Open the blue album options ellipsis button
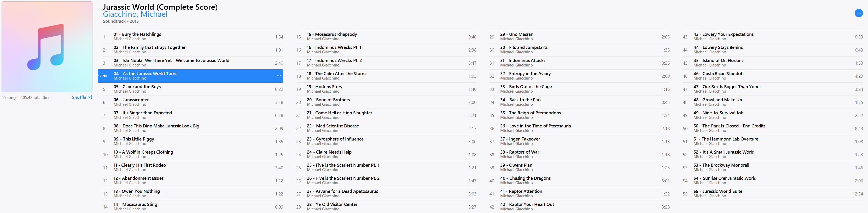Viewport: 868px width, 213px height. (x=859, y=13)
